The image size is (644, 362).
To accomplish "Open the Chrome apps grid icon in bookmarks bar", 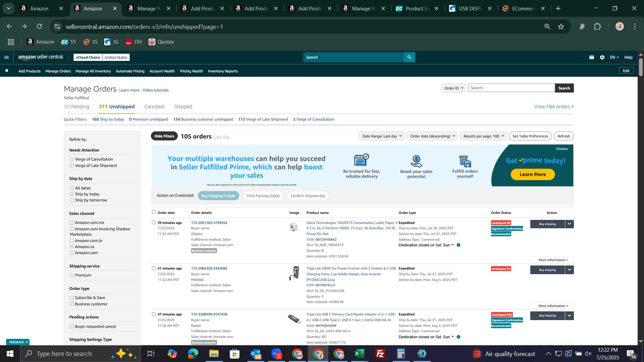I will coord(11,42).
